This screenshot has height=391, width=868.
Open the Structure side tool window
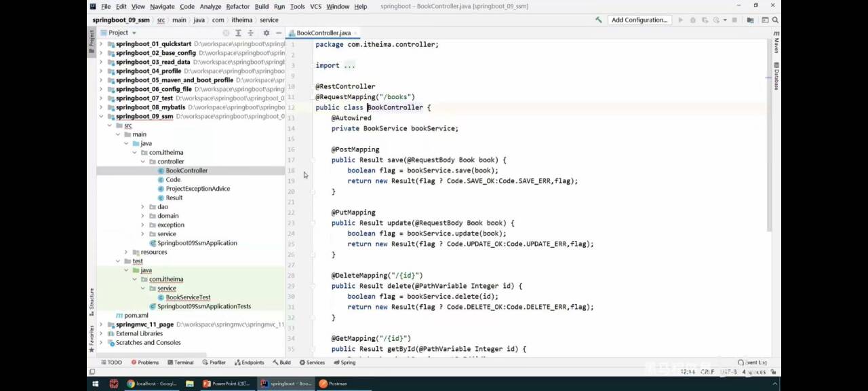[92, 303]
